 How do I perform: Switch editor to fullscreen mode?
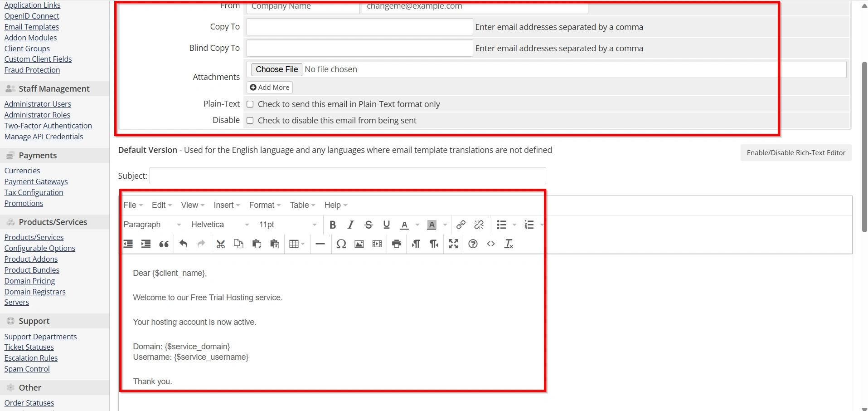453,244
